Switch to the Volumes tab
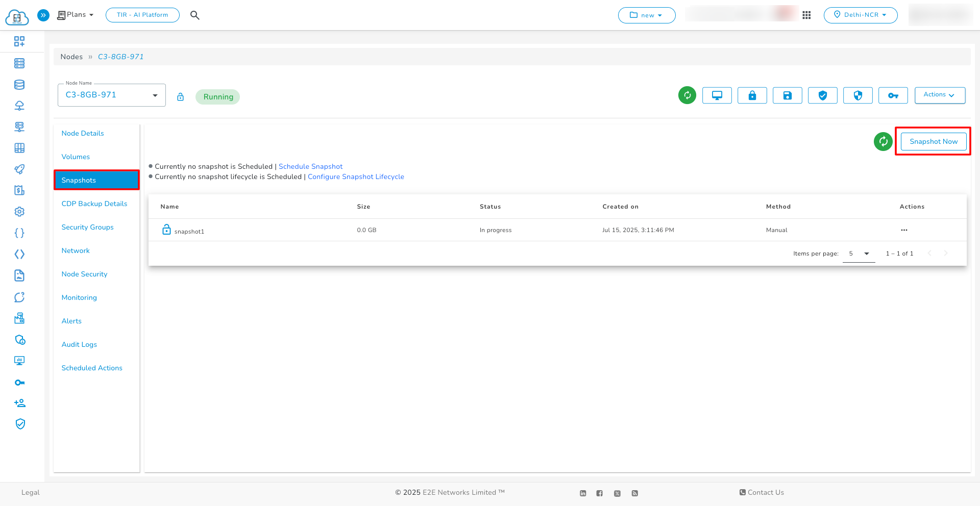980x506 pixels. pyautogui.click(x=76, y=157)
